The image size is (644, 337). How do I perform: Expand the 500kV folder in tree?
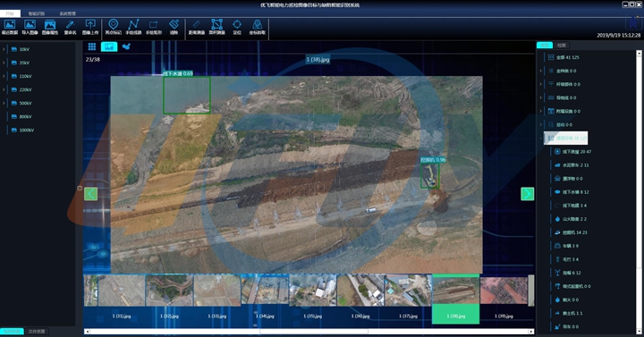click(4, 104)
